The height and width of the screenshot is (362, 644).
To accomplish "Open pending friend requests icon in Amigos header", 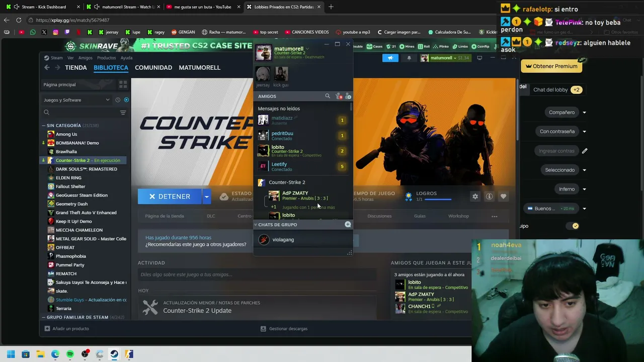I will coord(339,96).
